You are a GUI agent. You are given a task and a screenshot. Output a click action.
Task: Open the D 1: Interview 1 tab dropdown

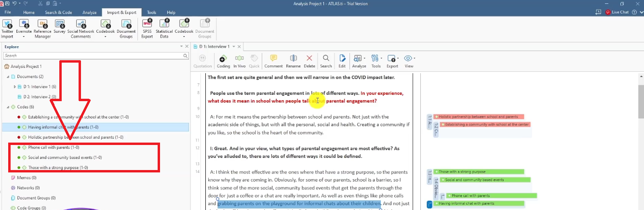pyautogui.click(x=233, y=47)
